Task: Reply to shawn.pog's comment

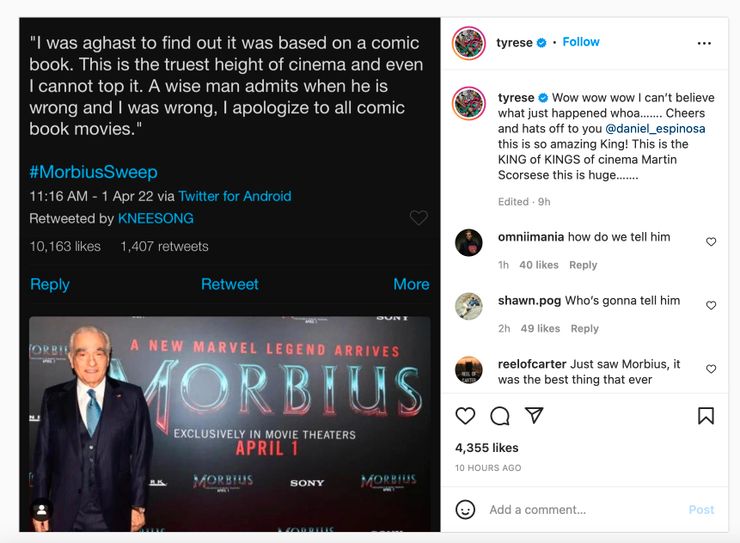Action: pyautogui.click(x=585, y=328)
